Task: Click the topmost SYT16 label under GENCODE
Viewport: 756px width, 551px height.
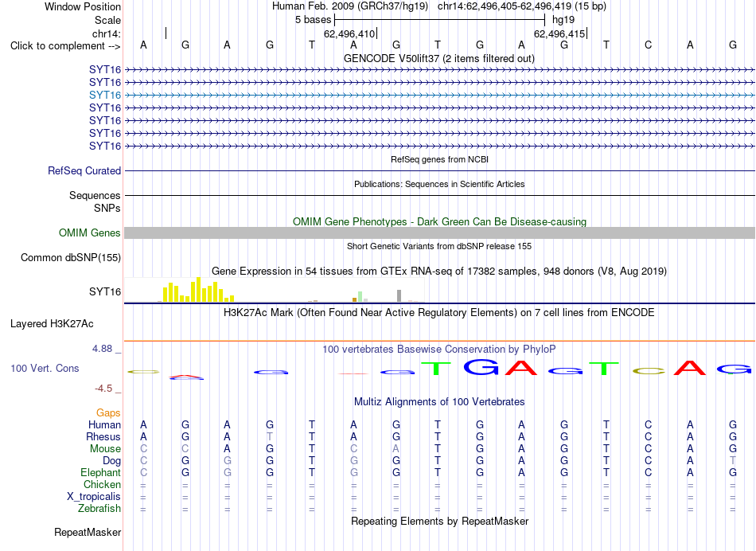Action: click(104, 69)
